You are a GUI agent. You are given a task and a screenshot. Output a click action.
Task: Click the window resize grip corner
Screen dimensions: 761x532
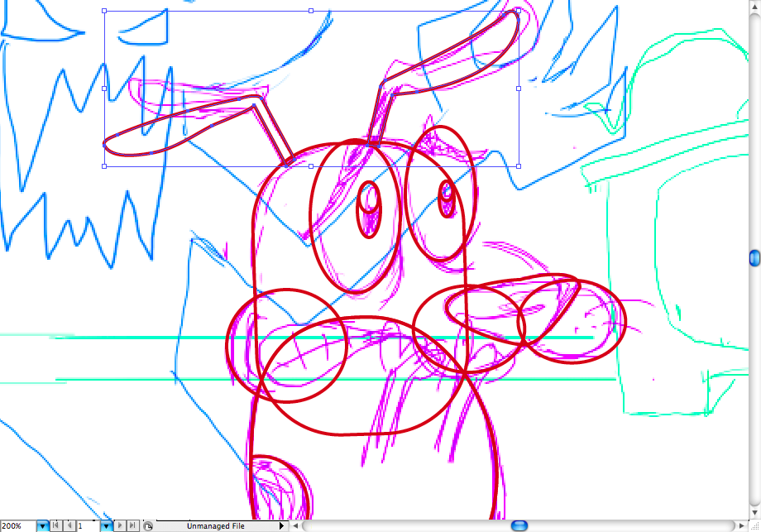pyautogui.click(x=754, y=526)
